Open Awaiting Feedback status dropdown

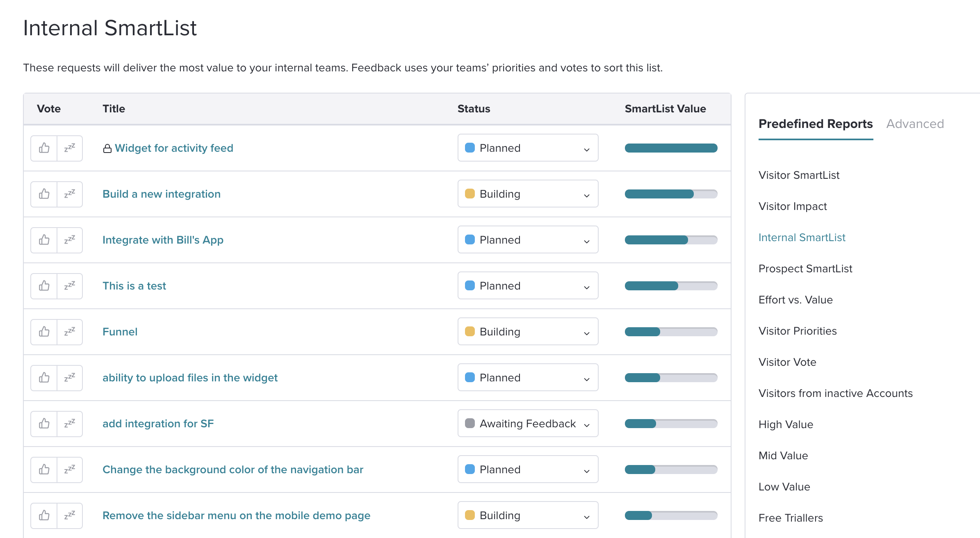528,424
